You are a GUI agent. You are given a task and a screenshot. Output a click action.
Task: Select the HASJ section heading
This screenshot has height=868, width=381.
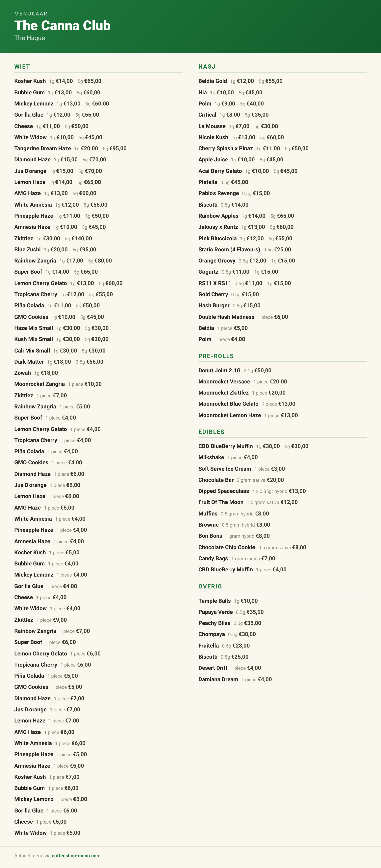tap(207, 66)
